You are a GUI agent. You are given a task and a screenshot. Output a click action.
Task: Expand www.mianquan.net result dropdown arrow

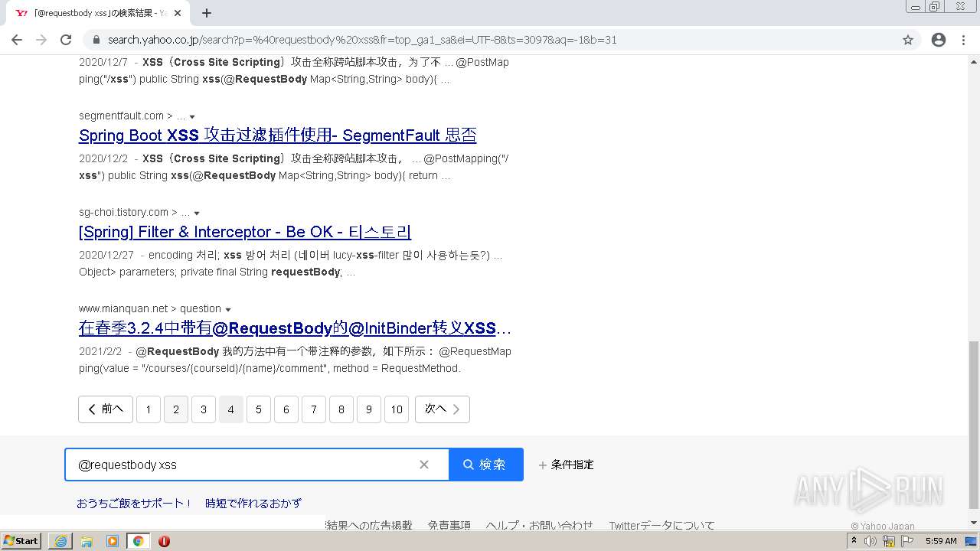click(228, 310)
